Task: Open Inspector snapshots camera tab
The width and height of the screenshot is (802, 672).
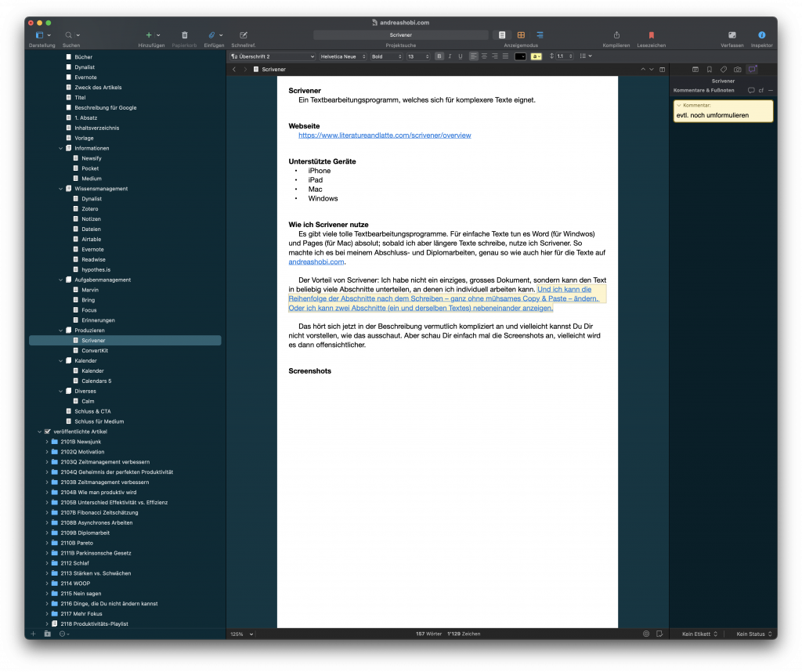Action: pos(737,70)
